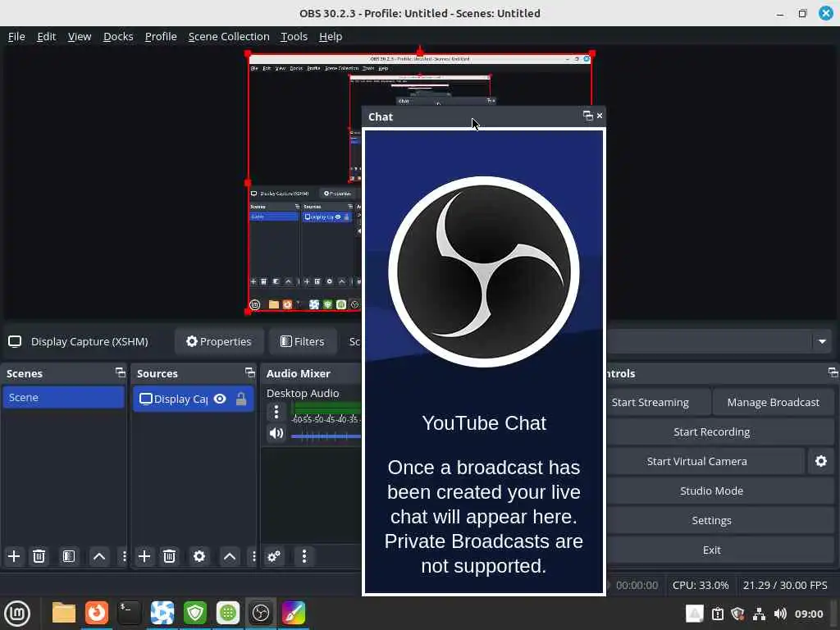
Task: Click the CPU: 33.0% status text
Action: (x=701, y=585)
